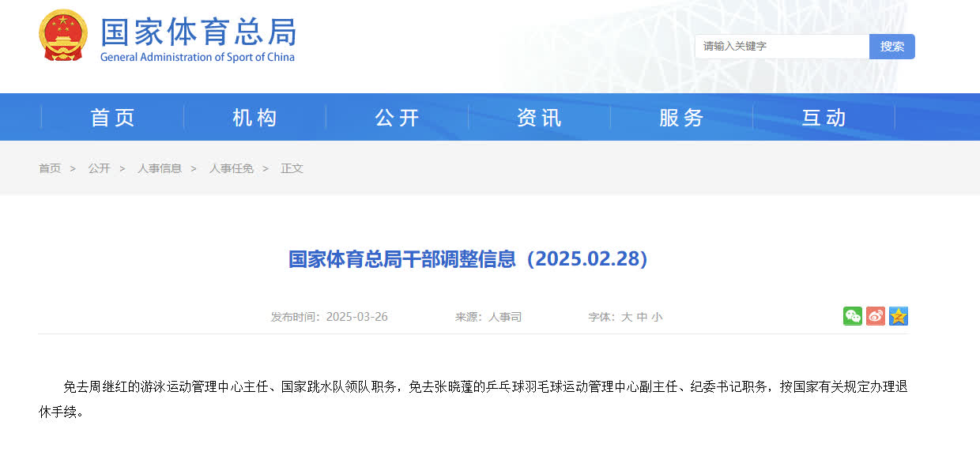The image size is (980, 467).
Task: Click the 国家体育总局 site title text
Action: click(198, 32)
